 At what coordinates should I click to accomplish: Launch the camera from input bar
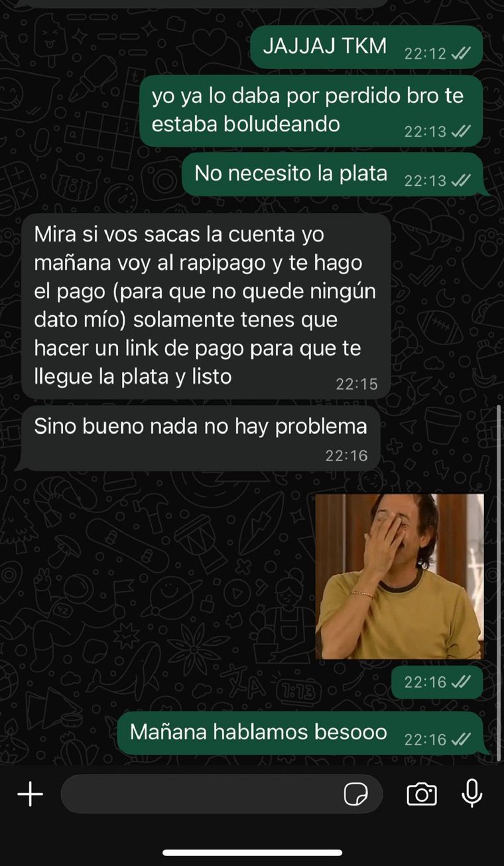pos(422,794)
